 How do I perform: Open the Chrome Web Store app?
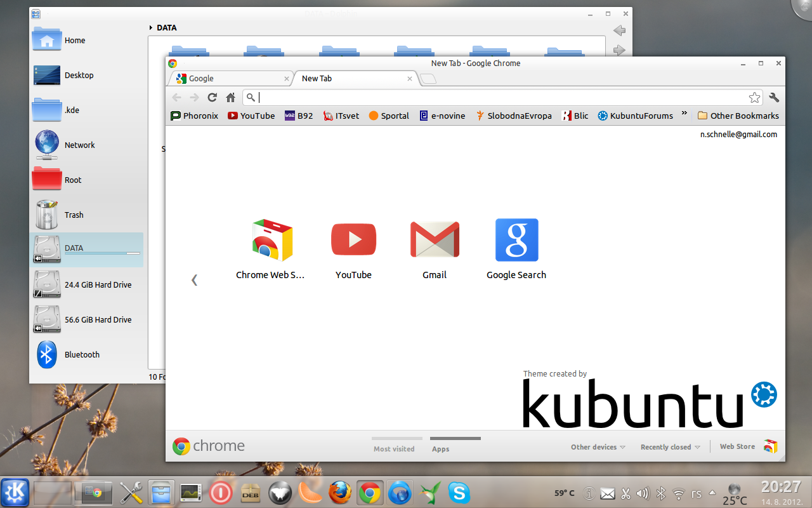(x=271, y=249)
